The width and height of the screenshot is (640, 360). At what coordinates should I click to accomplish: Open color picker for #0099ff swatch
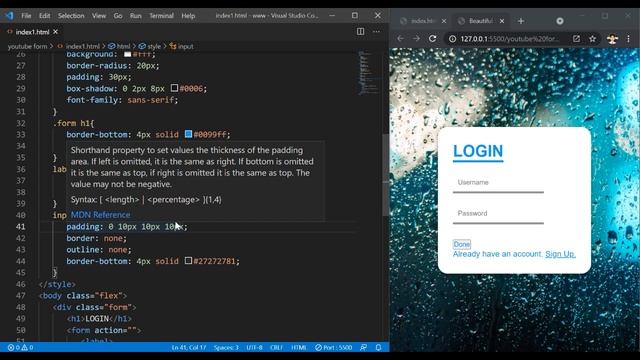(188, 134)
